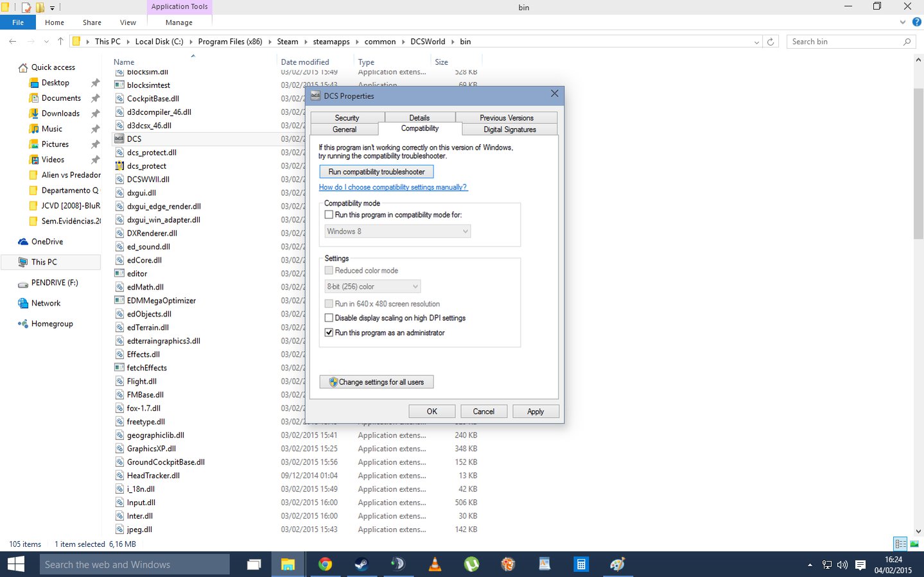The width and height of the screenshot is (924, 577).
Task: Click the file list vertical scrollbar
Action: click(918, 164)
